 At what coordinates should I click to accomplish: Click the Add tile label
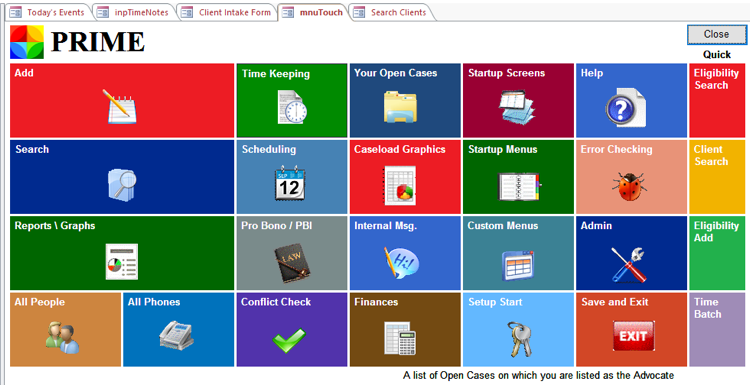24,73
